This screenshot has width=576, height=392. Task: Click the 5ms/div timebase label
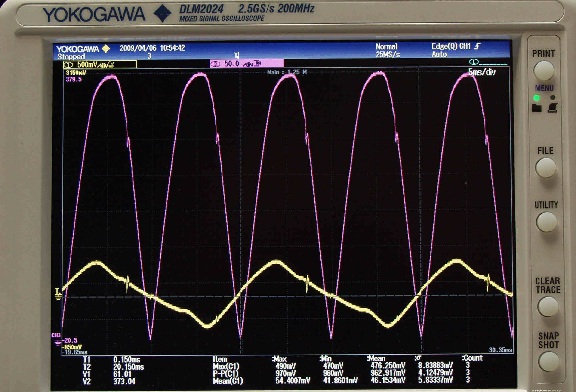482,72
